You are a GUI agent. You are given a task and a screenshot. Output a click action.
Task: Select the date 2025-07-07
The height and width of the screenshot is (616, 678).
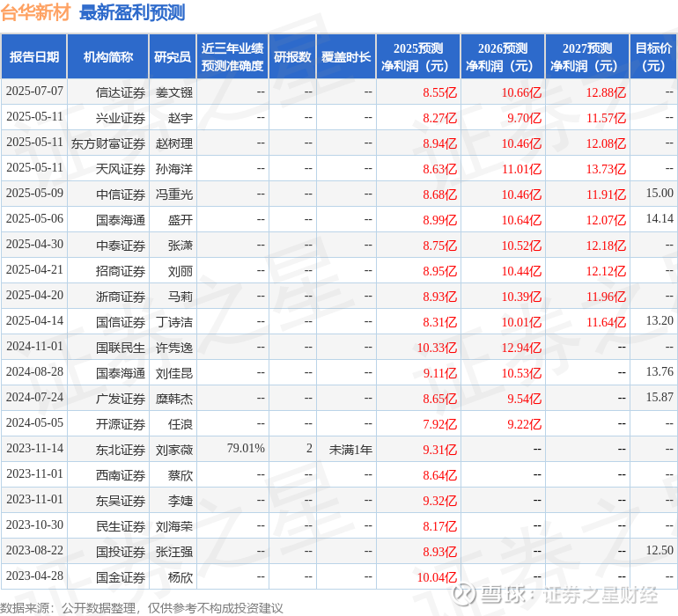pyautogui.click(x=34, y=92)
